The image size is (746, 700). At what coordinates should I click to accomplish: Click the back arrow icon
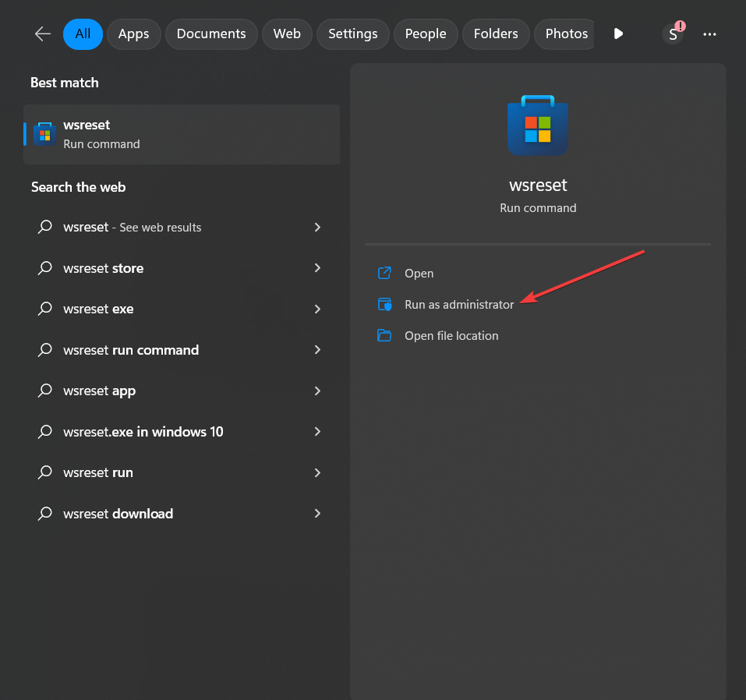coord(43,34)
